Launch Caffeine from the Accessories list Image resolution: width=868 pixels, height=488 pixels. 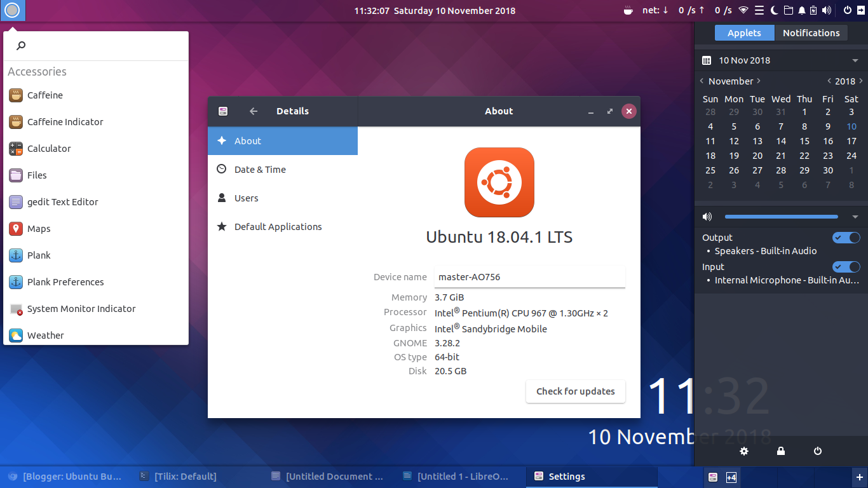(x=96, y=95)
